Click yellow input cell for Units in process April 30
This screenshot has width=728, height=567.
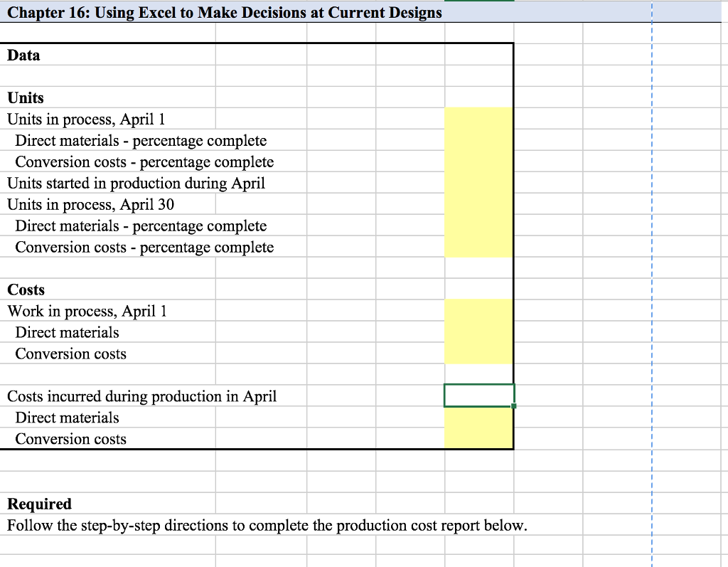[479, 204]
